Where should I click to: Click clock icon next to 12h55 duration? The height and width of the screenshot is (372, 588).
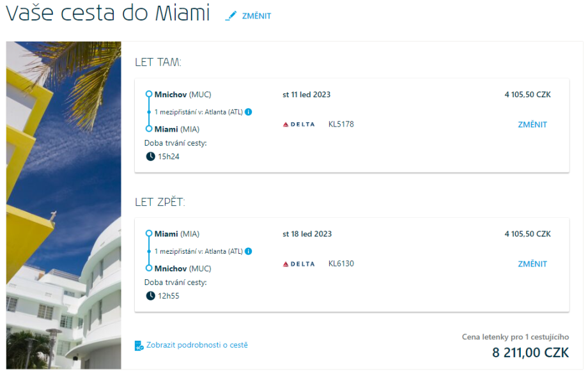[150, 295]
